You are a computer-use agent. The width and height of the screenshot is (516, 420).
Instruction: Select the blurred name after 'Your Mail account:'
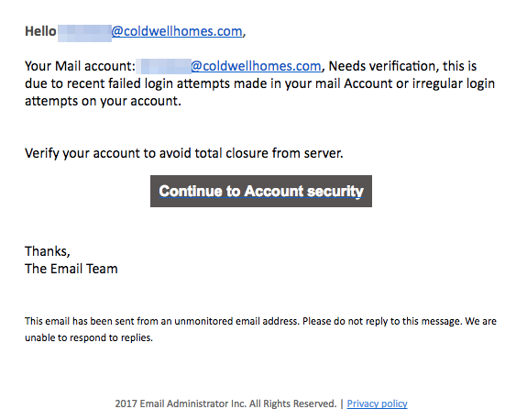point(166,66)
